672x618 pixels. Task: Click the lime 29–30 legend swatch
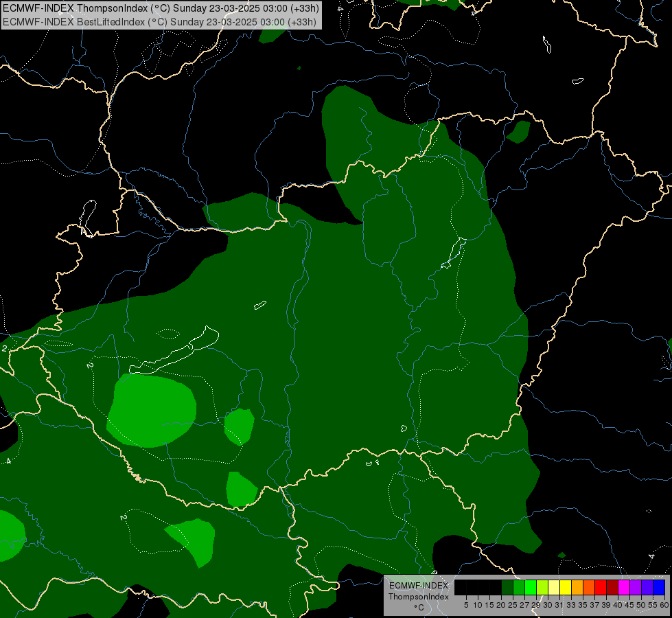pos(542,587)
